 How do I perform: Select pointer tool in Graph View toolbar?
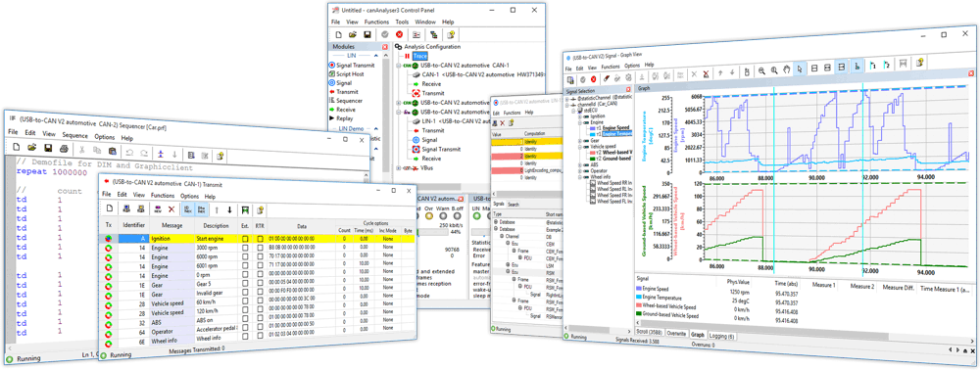(800, 69)
